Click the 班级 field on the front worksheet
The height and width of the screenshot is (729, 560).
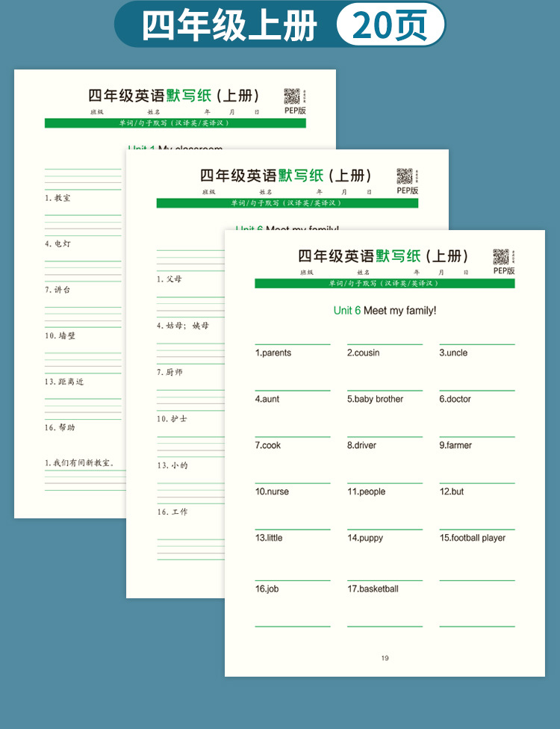(x=307, y=273)
